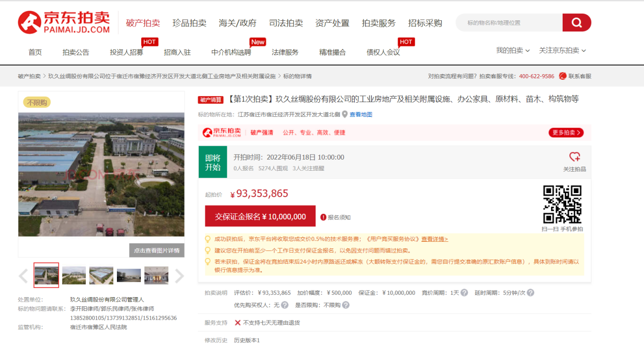The image size is (644, 347).
Task: Click the 查看地图 link
Action: [361, 115]
